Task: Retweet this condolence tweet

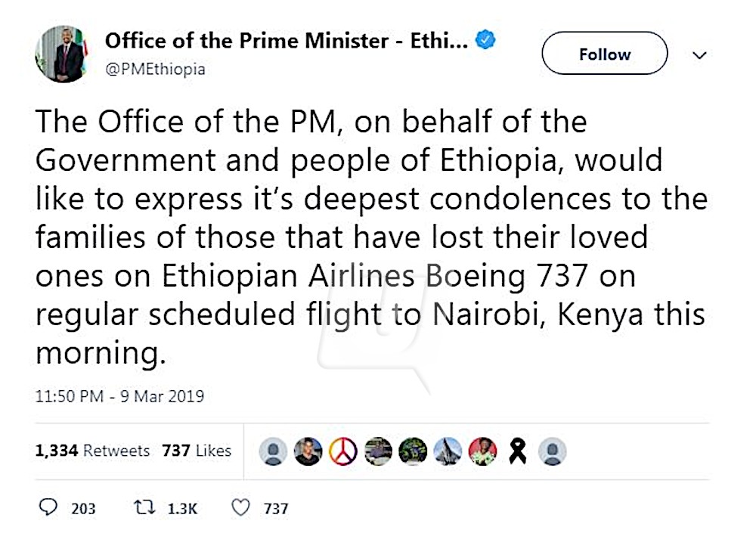Action: (141, 508)
